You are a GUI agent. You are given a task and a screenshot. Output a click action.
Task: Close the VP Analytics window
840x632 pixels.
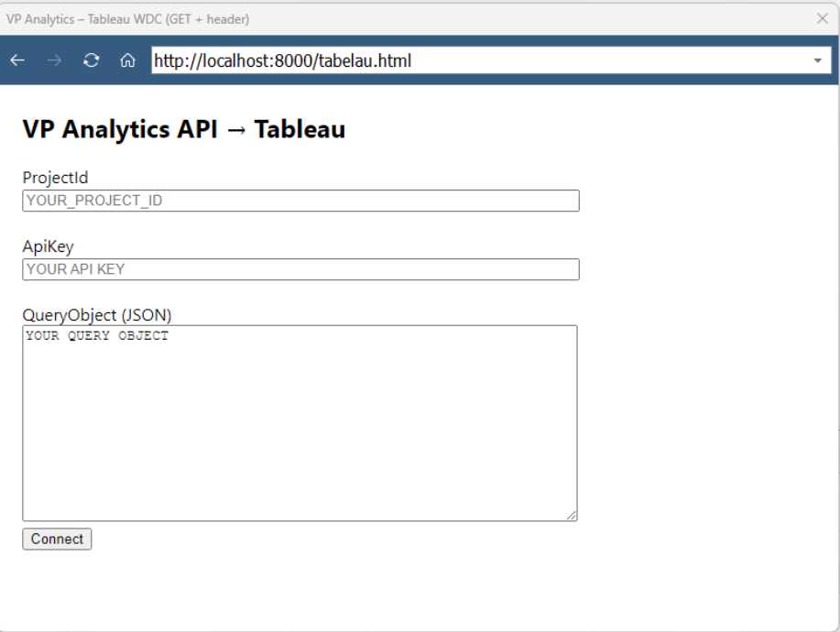pos(823,16)
